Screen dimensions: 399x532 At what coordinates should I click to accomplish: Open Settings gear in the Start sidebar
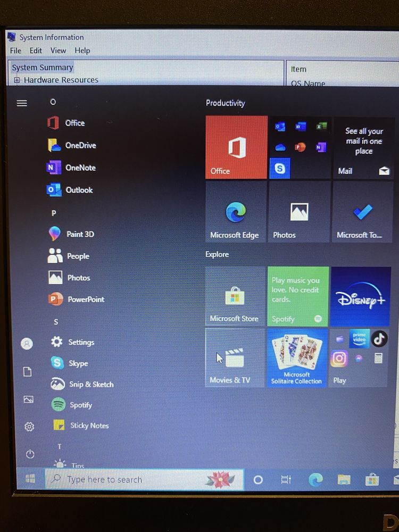pyautogui.click(x=29, y=427)
